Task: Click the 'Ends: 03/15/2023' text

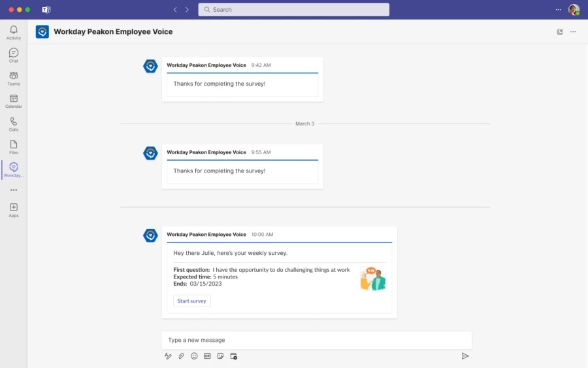Action: tap(197, 284)
